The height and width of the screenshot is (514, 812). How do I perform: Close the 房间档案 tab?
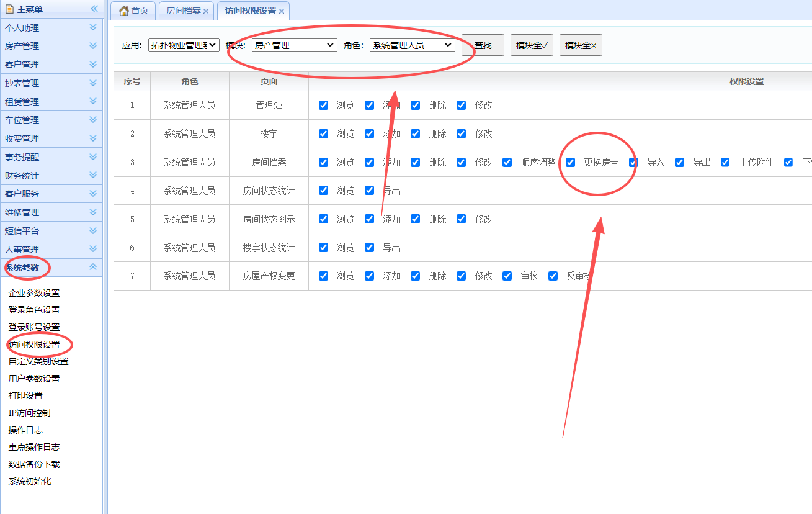tap(206, 11)
